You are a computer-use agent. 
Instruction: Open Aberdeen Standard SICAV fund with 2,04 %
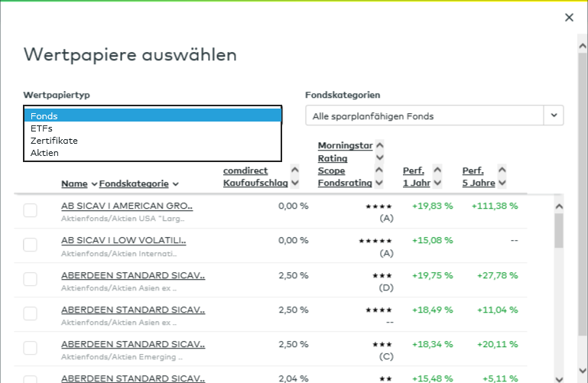coord(133,378)
